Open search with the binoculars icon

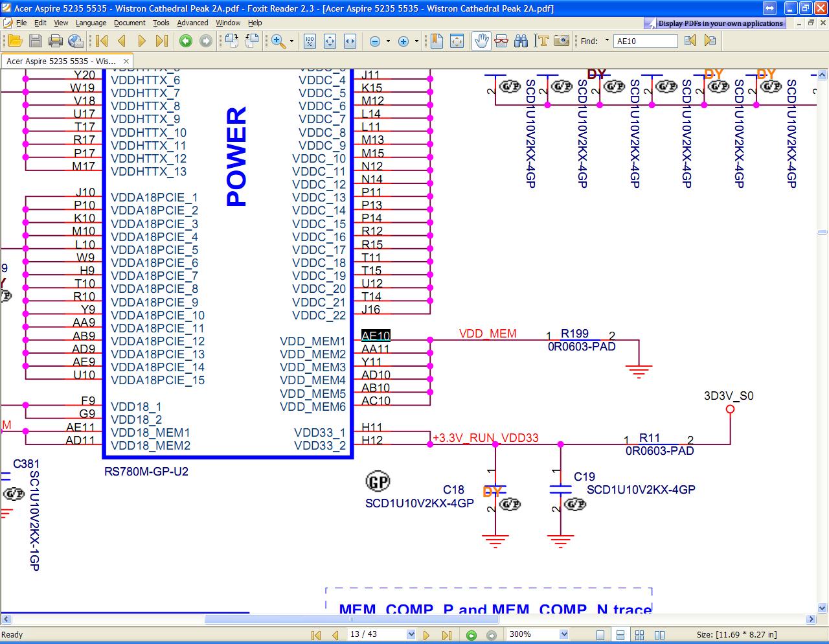click(x=521, y=41)
